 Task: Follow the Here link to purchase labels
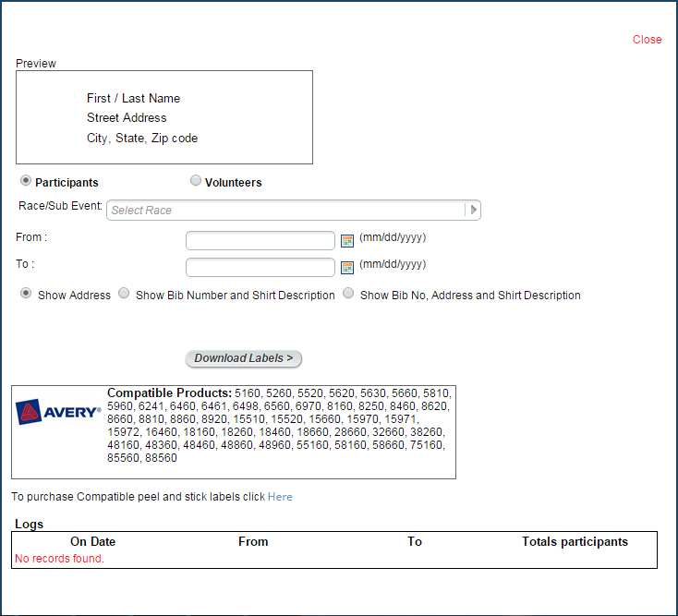280,497
